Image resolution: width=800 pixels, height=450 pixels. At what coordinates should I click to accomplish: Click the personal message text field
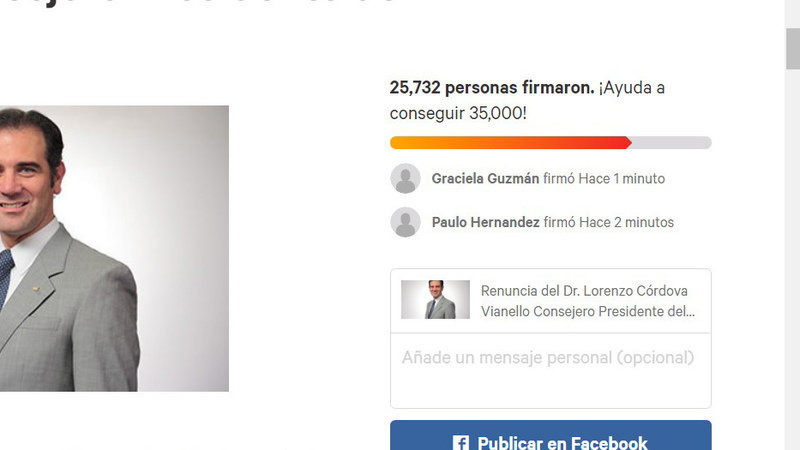click(551, 371)
